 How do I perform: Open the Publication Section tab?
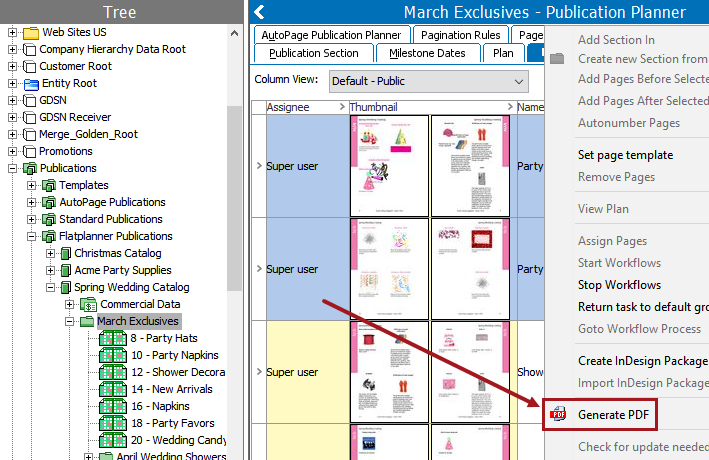314,53
